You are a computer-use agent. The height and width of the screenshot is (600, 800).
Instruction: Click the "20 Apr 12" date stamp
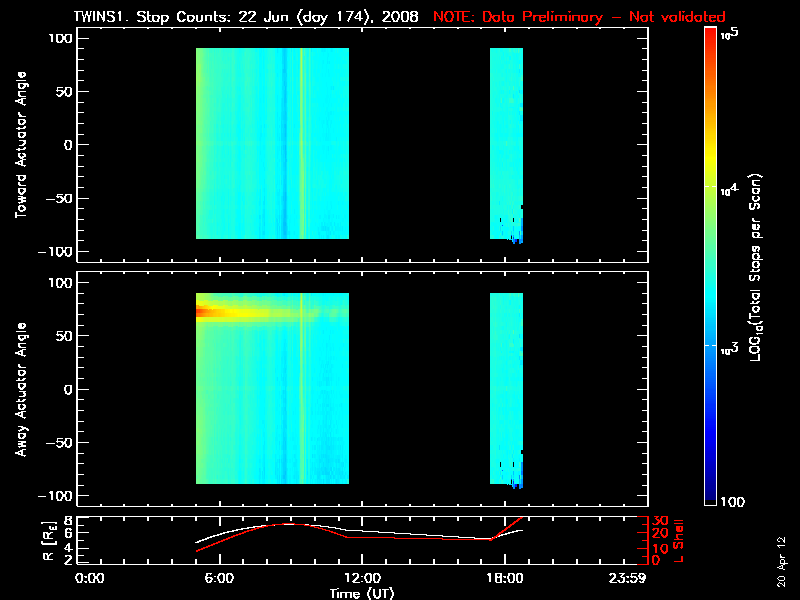781,555
